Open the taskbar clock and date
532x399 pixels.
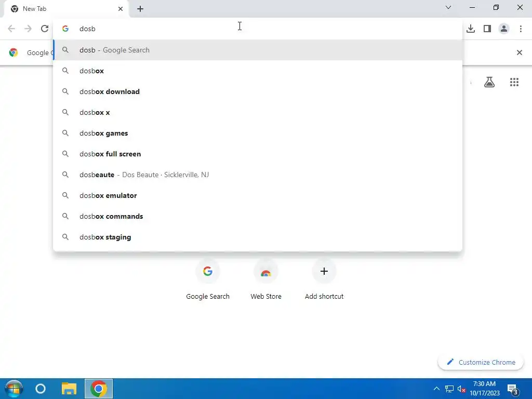click(x=485, y=389)
